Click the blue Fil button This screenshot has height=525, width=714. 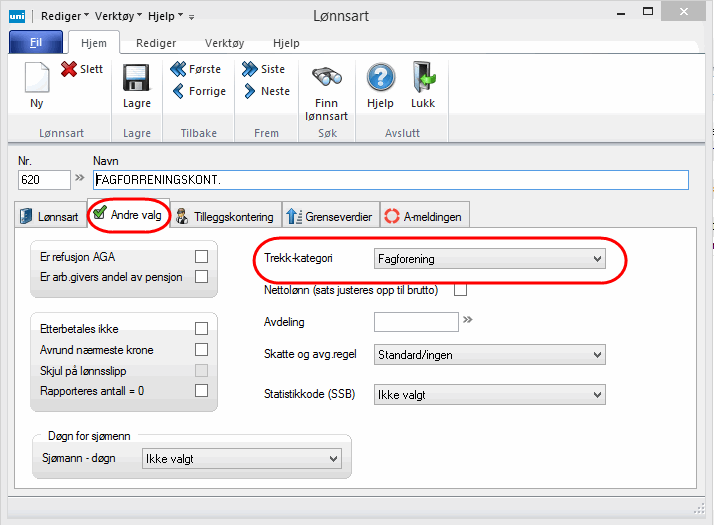coord(36,43)
